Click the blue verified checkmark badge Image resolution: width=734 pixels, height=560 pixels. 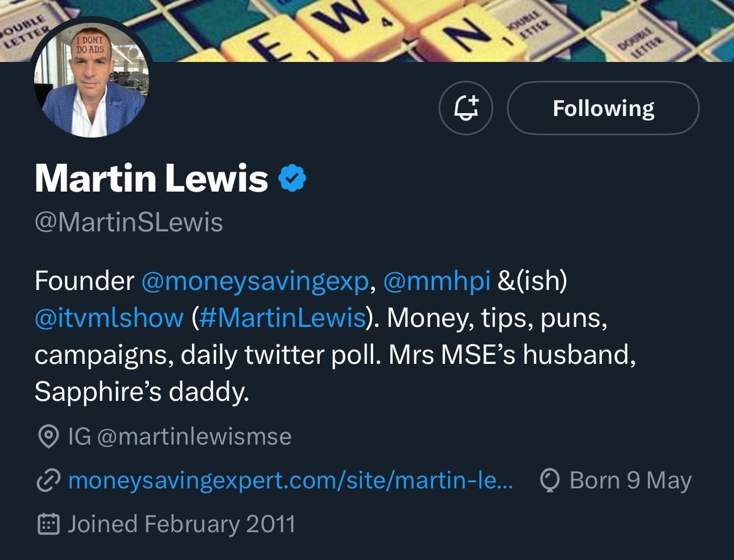coord(292,179)
